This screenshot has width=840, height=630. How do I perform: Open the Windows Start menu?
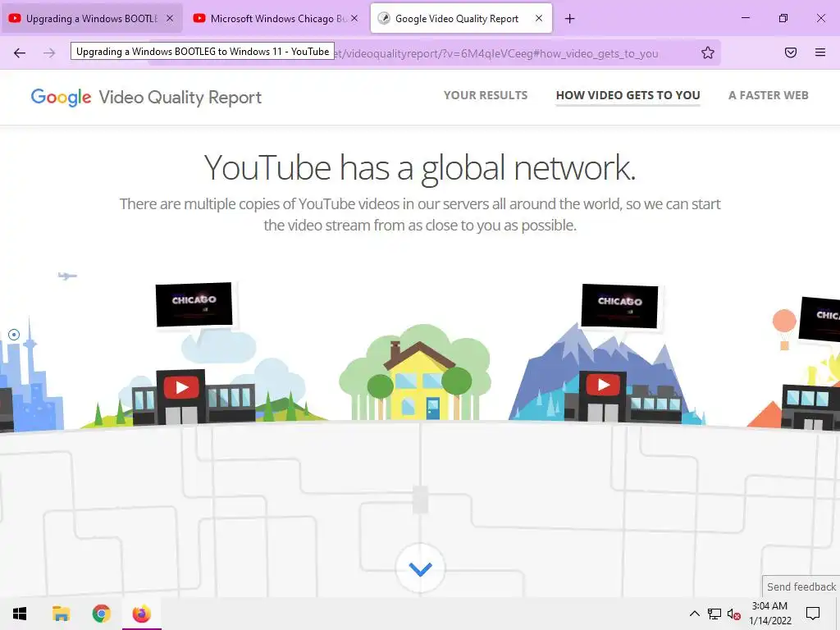click(20, 614)
